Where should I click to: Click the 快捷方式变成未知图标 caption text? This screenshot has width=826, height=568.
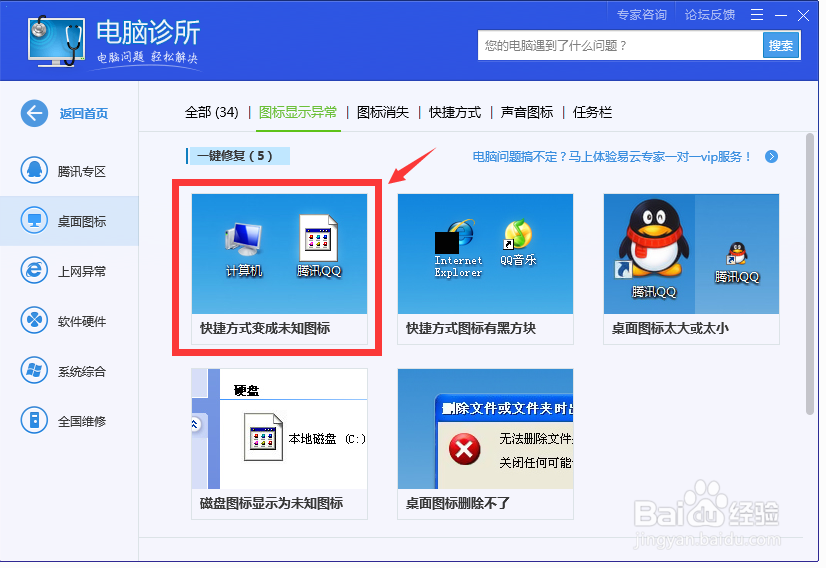coord(265,328)
